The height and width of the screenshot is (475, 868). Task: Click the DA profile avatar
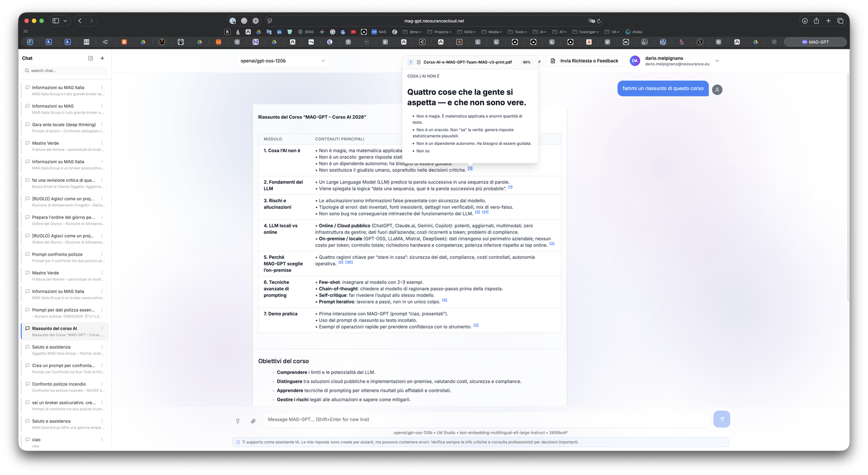(635, 61)
